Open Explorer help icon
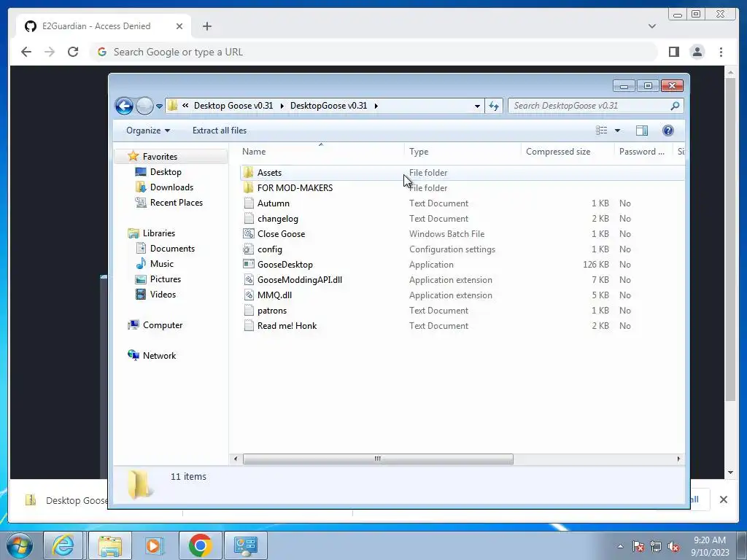The image size is (747, 560). tap(668, 131)
